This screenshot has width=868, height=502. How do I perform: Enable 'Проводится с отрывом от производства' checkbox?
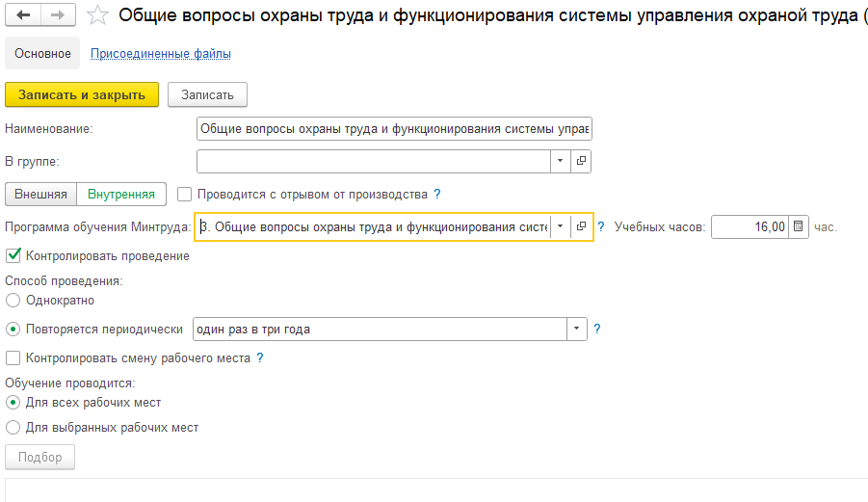[x=184, y=195]
